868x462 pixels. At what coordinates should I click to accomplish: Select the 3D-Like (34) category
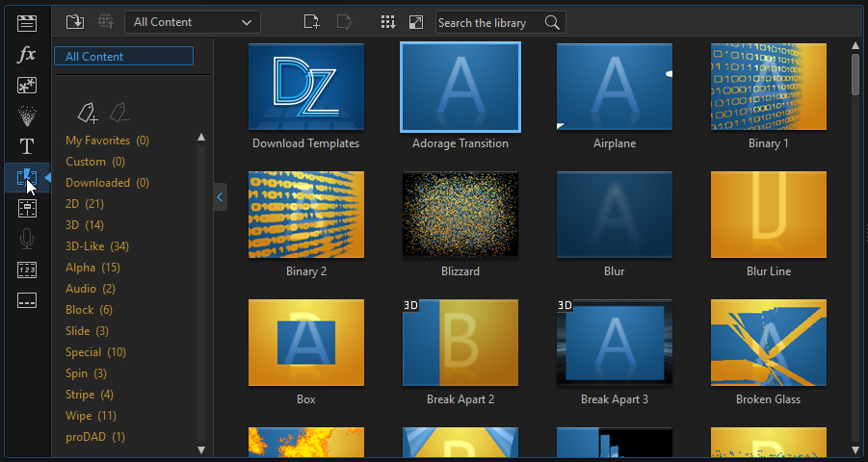pyautogui.click(x=96, y=246)
